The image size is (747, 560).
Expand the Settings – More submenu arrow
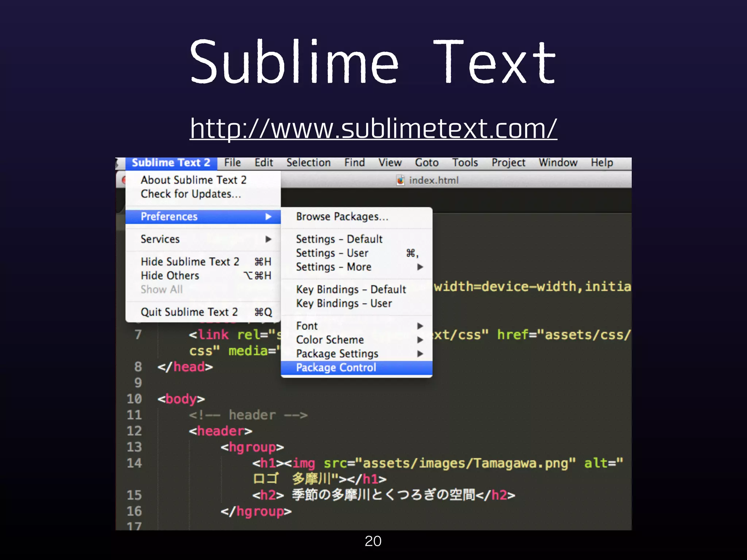tap(420, 267)
